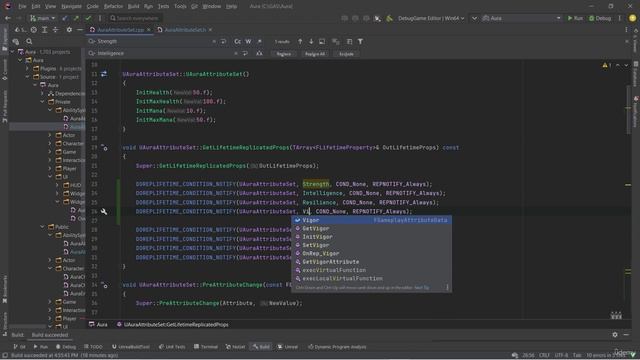This screenshot has width=640, height=360.
Task: Go to previous search occurrence arrow
Action: coord(300,41)
